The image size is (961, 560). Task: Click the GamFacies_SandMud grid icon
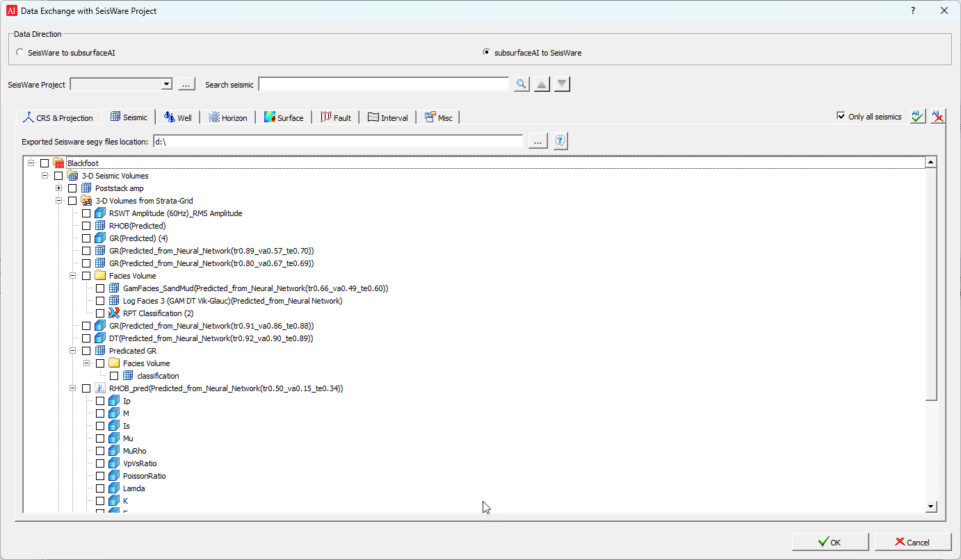(115, 288)
